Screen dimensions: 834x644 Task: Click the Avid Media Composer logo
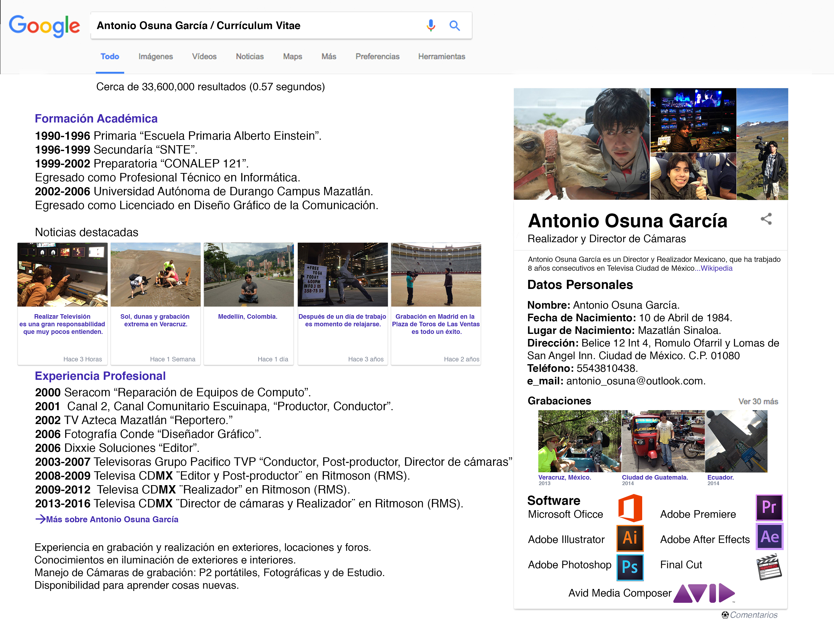tap(704, 593)
